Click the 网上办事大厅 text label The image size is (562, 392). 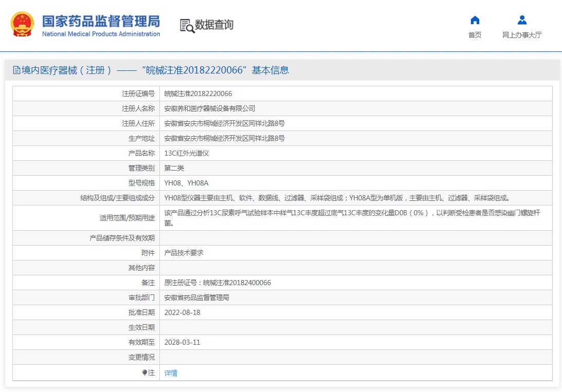[x=522, y=35]
